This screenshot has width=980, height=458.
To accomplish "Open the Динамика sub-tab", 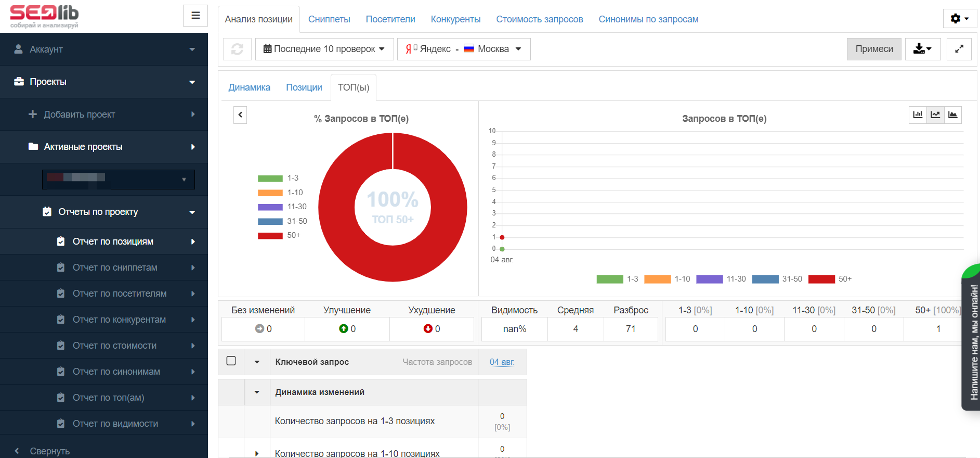I will click(249, 87).
